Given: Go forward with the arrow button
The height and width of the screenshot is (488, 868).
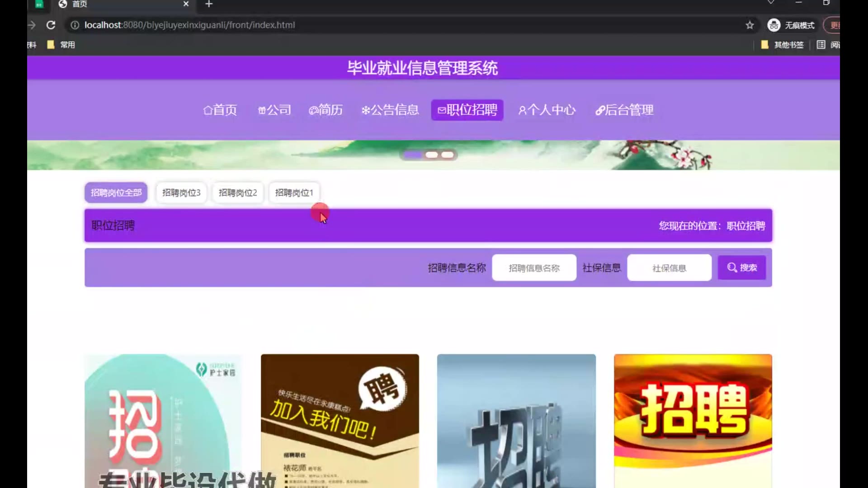Looking at the screenshot, I should click(32, 25).
